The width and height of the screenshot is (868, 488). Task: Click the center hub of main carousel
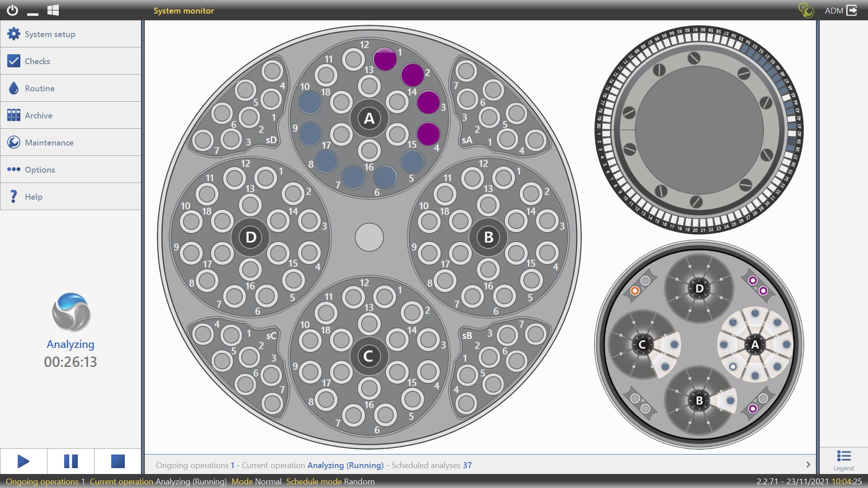click(x=369, y=237)
